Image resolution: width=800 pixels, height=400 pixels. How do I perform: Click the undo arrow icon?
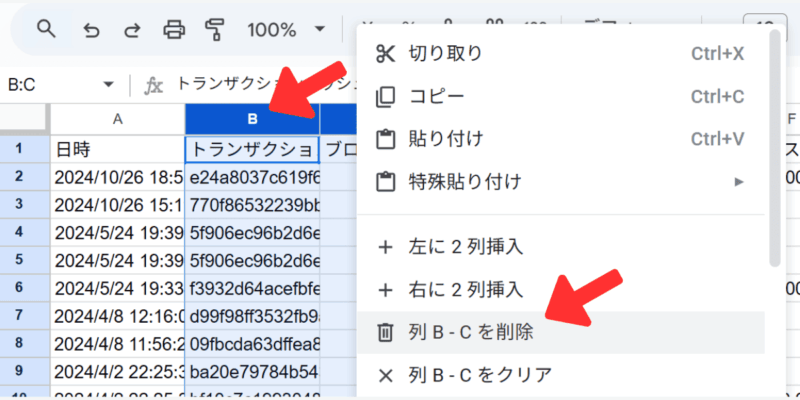tap(91, 31)
